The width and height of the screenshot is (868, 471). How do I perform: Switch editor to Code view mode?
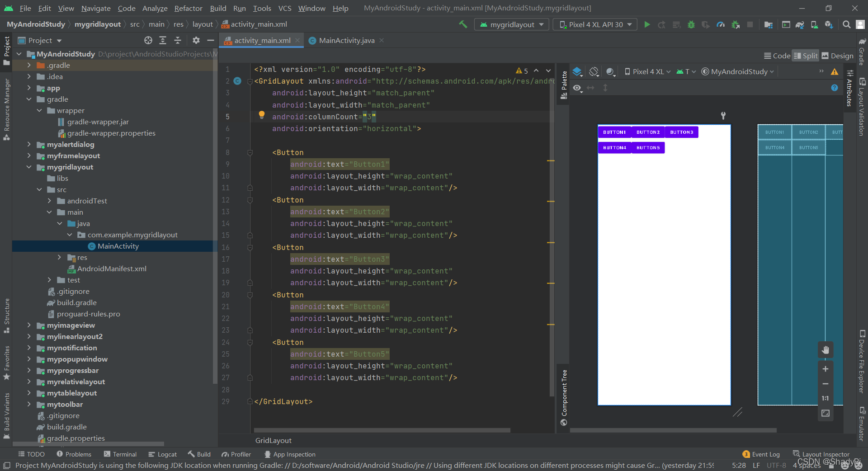coord(777,56)
